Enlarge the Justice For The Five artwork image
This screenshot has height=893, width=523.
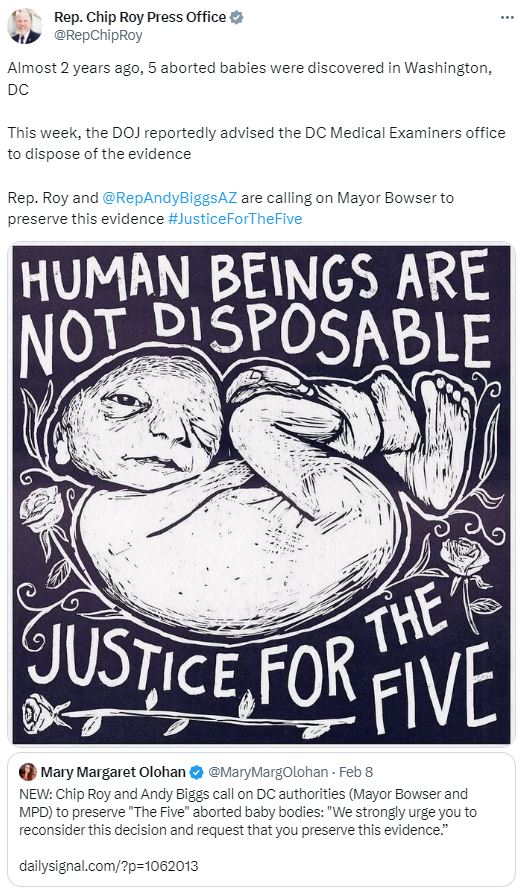pos(262,494)
